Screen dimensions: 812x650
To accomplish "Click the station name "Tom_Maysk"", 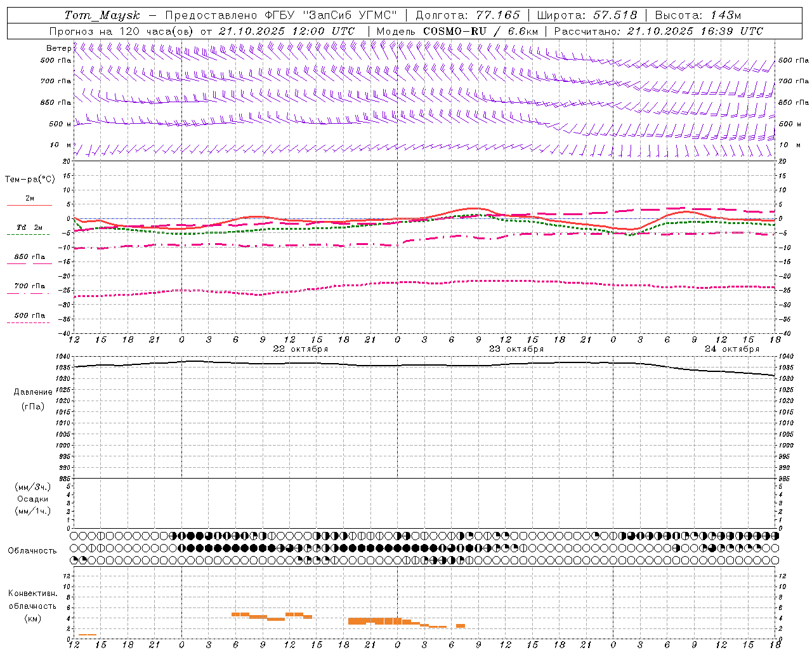I will tap(102, 15).
